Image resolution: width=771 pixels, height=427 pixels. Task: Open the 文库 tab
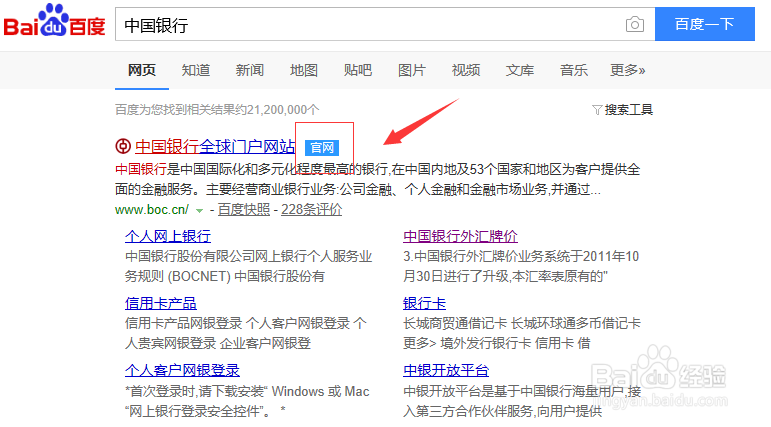click(x=520, y=70)
